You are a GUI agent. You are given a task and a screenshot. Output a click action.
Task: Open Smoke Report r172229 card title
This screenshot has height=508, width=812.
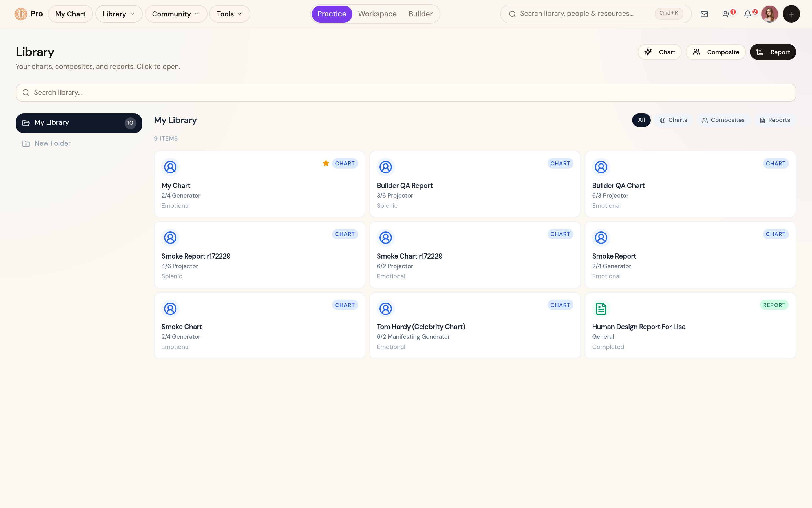coord(196,256)
